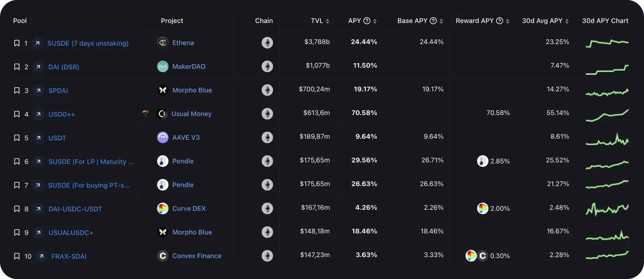
Task: Toggle bookmark for the USD0++ pool
Action: pos(17,114)
